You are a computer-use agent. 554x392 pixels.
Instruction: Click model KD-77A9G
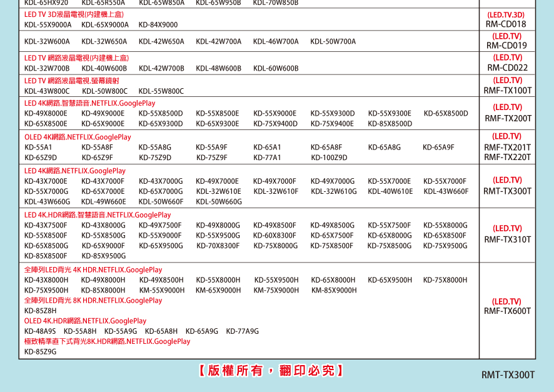(243, 331)
